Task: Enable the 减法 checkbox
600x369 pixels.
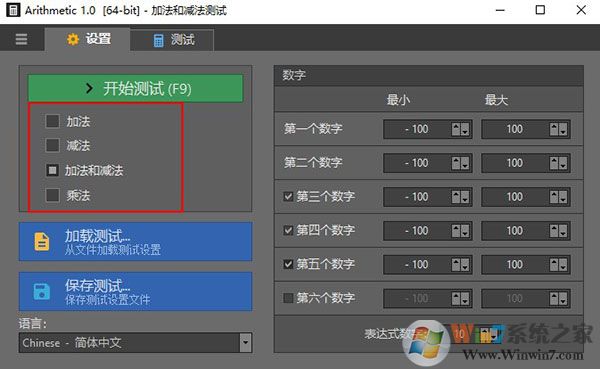Action: pos(52,145)
